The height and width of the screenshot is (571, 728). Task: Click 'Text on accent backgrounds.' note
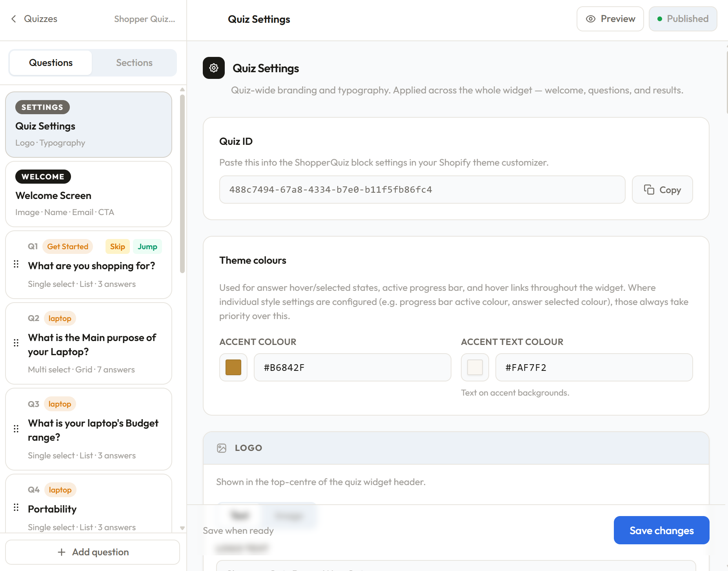click(x=515, y=393)
